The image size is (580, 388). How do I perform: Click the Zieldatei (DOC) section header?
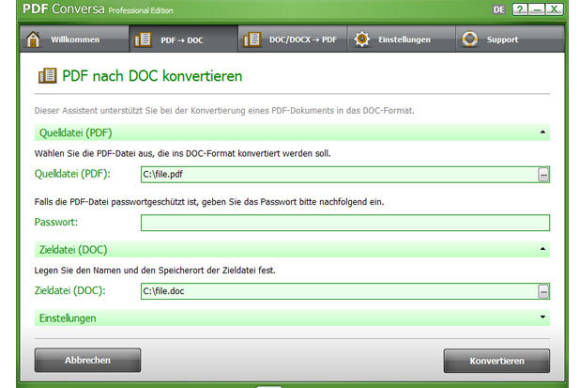click(292, 250)
